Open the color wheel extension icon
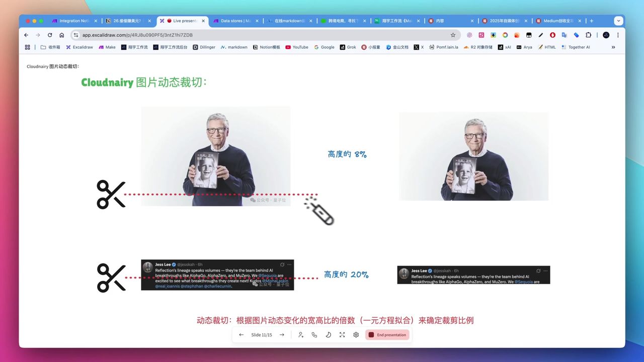The image size is (644, 362). (x=505, y=35)
